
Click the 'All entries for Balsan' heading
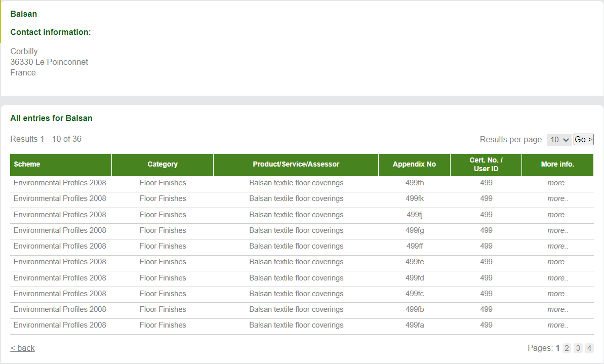coord(51,118)
